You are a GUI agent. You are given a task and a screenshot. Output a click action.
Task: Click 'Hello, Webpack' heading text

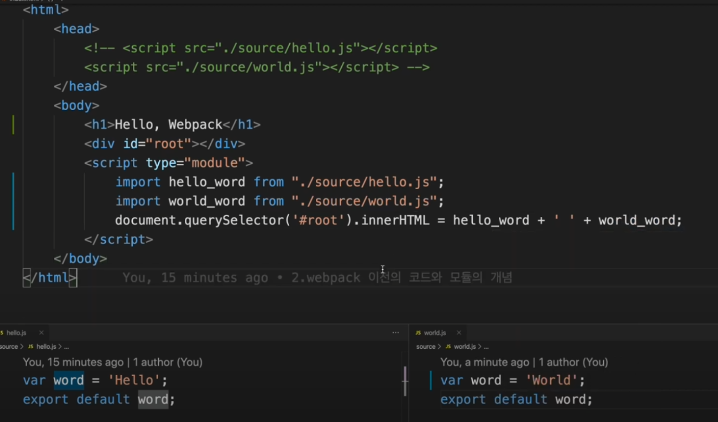pyautogui.click(x=169, y=124)
